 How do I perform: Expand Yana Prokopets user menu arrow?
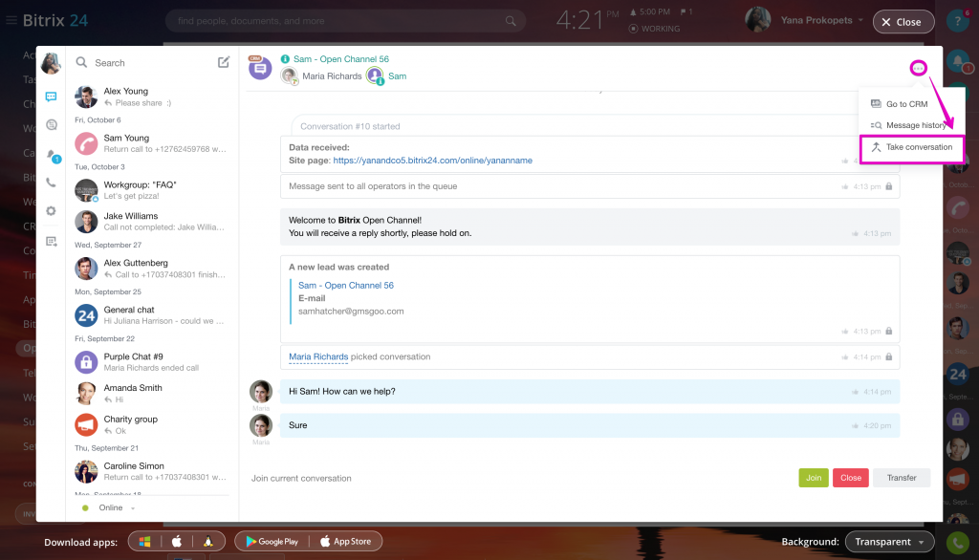click(x=860, y=21)
